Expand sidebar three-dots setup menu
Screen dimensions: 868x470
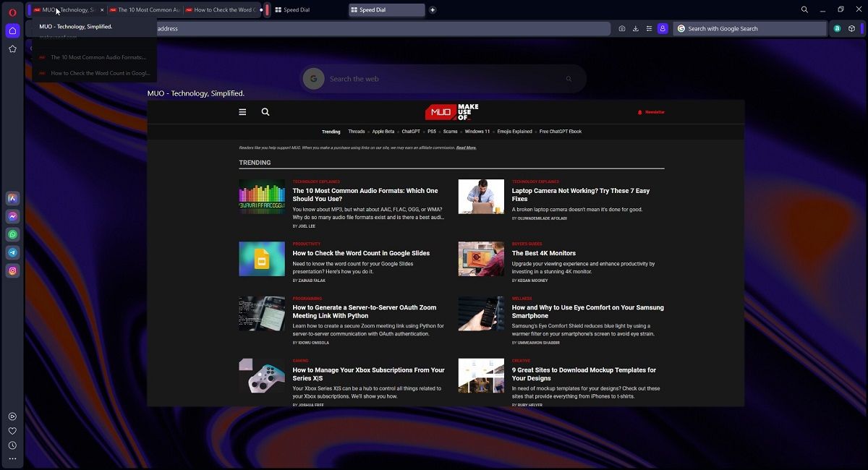tap(12, 458)
